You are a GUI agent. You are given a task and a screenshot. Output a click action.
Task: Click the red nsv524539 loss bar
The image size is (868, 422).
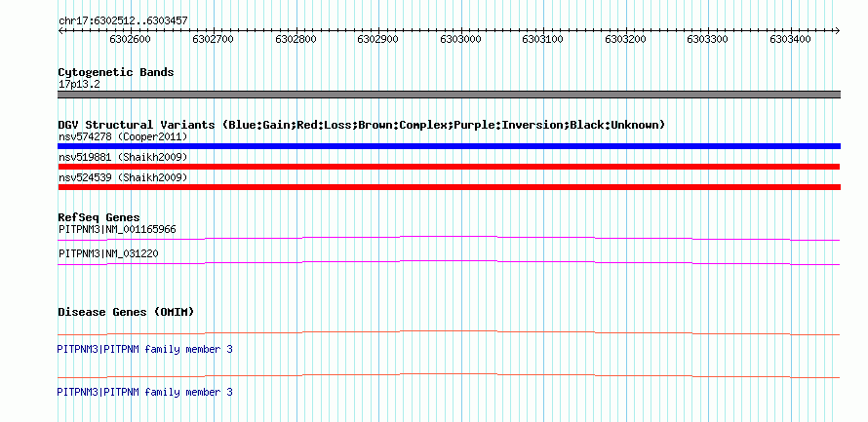(449, 187)
